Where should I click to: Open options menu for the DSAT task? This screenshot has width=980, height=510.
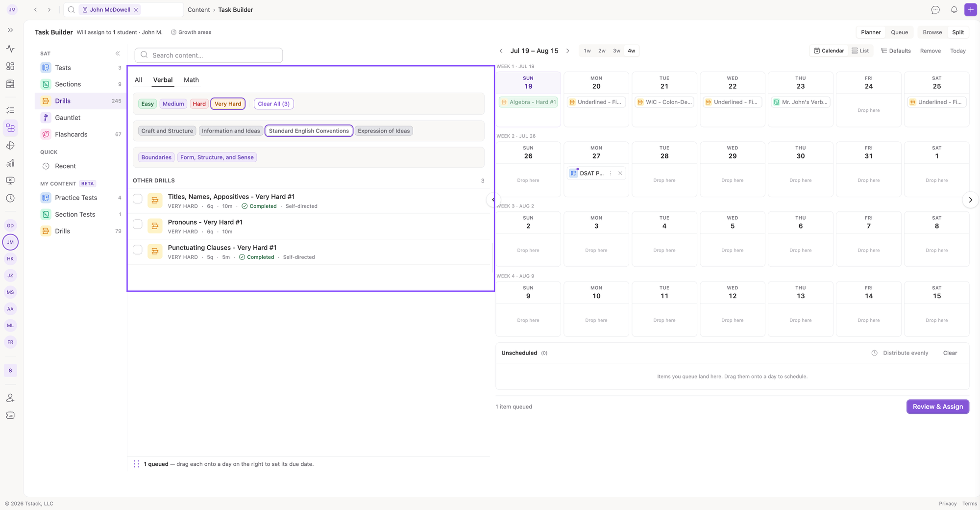[x=611, y=173]
